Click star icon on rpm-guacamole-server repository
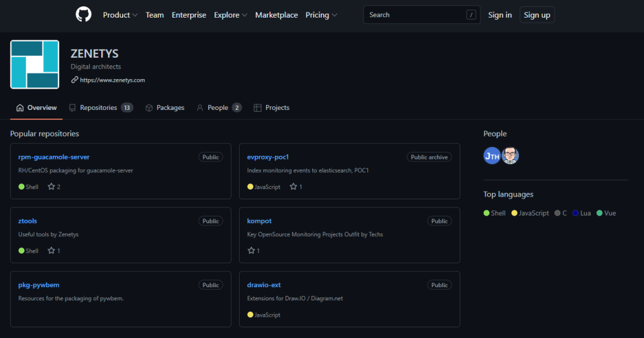 click(x=52, y=187)
